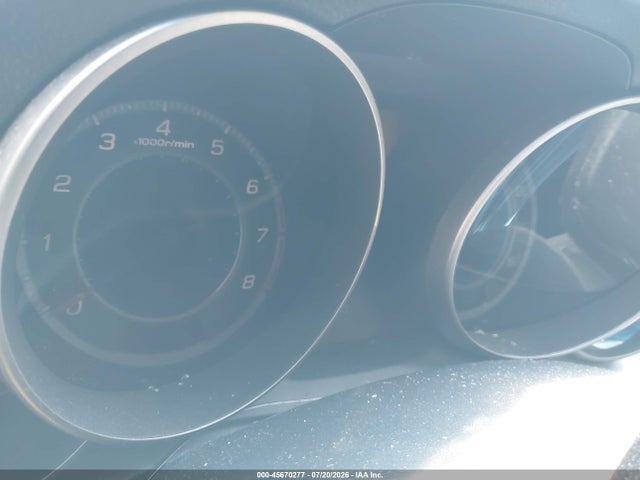Click the tachometer number 2

62,183
